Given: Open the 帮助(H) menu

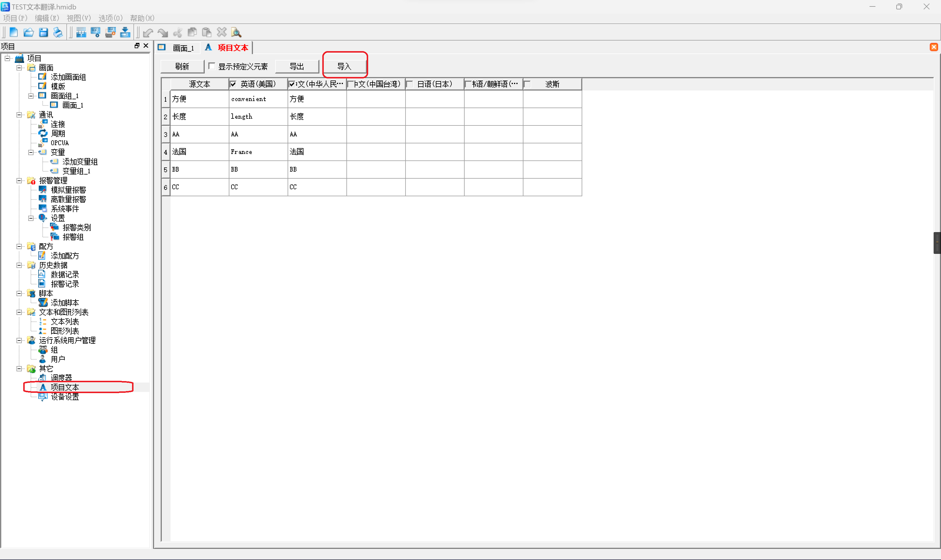Looking at the screenshot, I should pyautogui.click(x=142, y=18).
